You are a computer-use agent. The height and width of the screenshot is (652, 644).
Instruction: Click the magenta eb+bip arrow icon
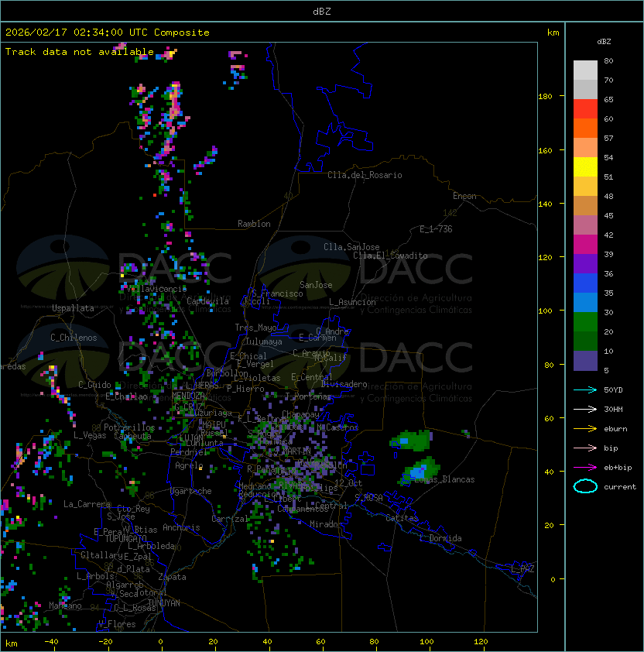(x=585, y=468)
